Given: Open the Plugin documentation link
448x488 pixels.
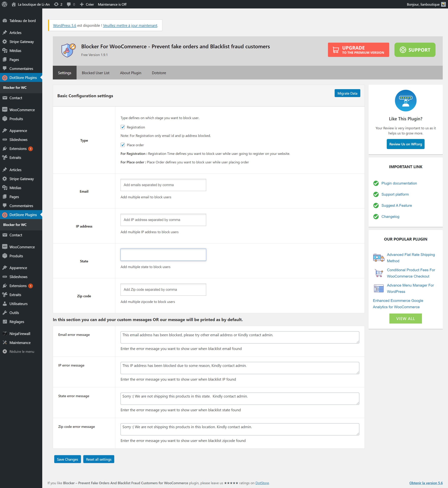Looking at the screenshot, I should click(399, 183).
